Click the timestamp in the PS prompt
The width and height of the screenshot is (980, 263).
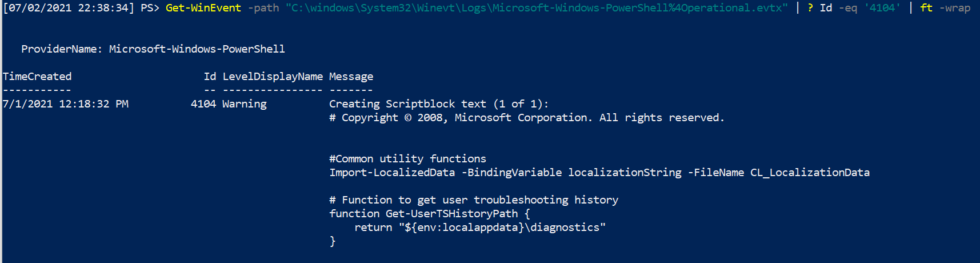[x=69, y=8]
